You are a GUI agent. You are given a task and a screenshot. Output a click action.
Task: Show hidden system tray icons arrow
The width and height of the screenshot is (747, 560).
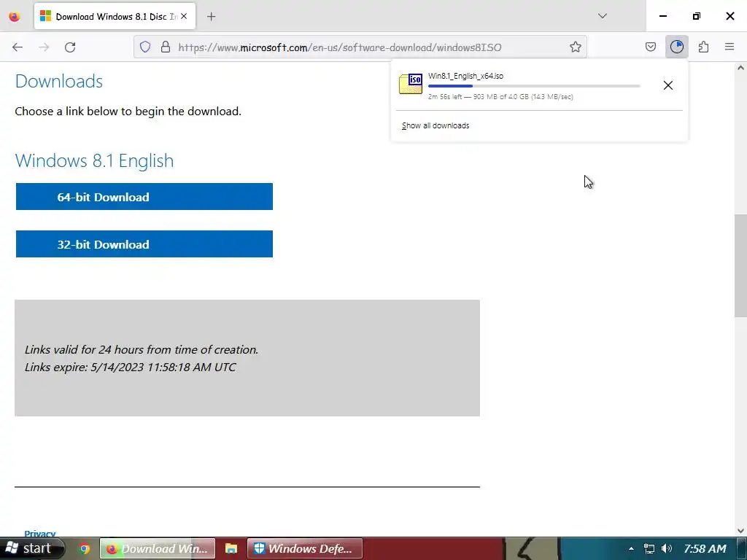(x=631, y=549)
